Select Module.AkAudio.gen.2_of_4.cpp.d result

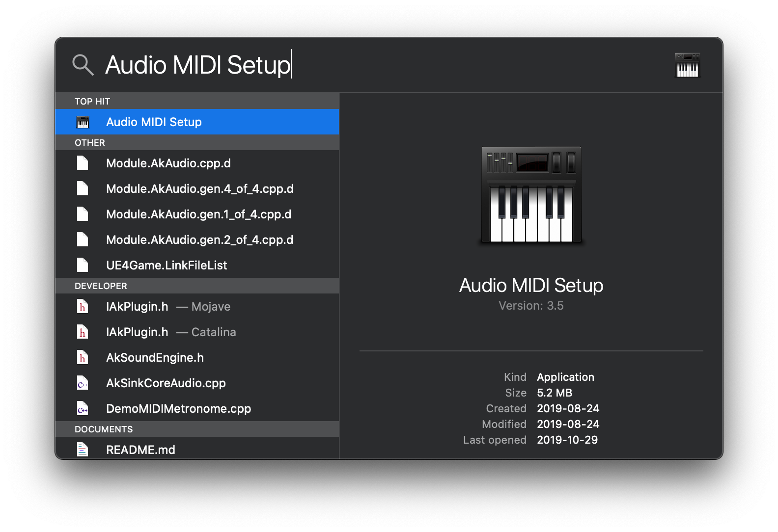coord(197,239)
